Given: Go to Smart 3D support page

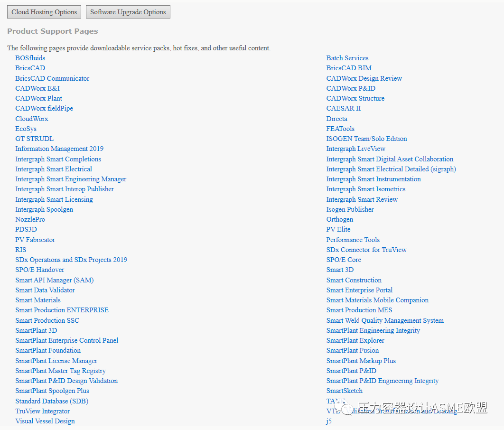Looking at the screenshot, I should pyautogui.click(x=340, y=270).
